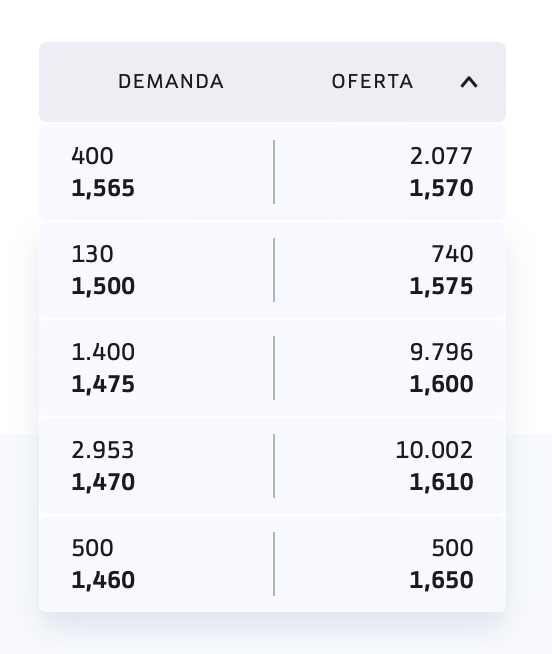552x654 pixels.
Task: Select offer price 1,650
Action: [x=441, y=580]
